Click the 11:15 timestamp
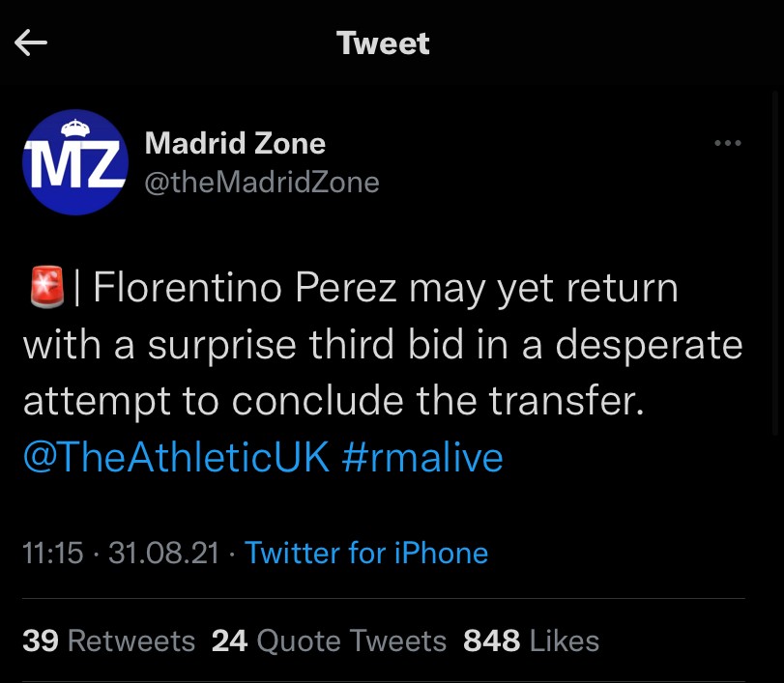Screen dimensions: 784x683 (52, 553)
